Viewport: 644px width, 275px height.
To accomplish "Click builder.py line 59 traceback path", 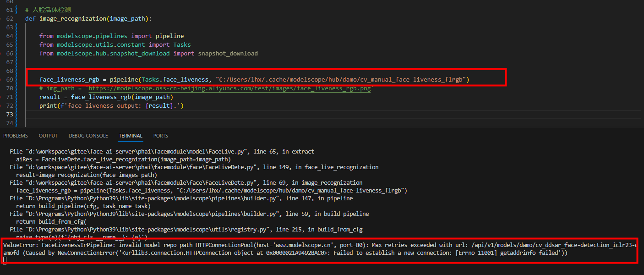I will pos(189,214).
